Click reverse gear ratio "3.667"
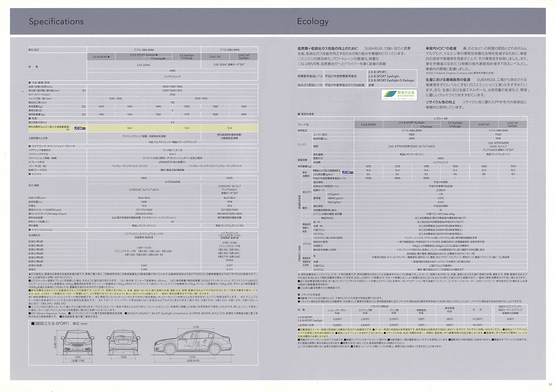Image resolution: width=555 pixels, height=392 pixels. pyautogui.click(x=144, y=265)
